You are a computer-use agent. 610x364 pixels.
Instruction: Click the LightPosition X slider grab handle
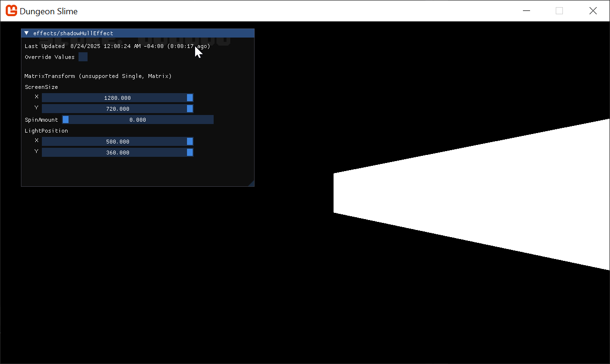point(190,142)
